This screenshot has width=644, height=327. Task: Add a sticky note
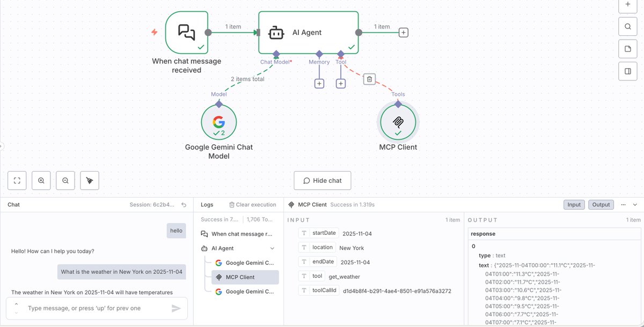pos(628,49)
